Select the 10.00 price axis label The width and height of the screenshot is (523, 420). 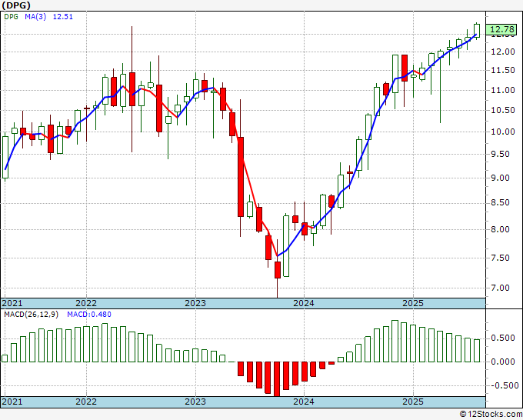[503, 132]
